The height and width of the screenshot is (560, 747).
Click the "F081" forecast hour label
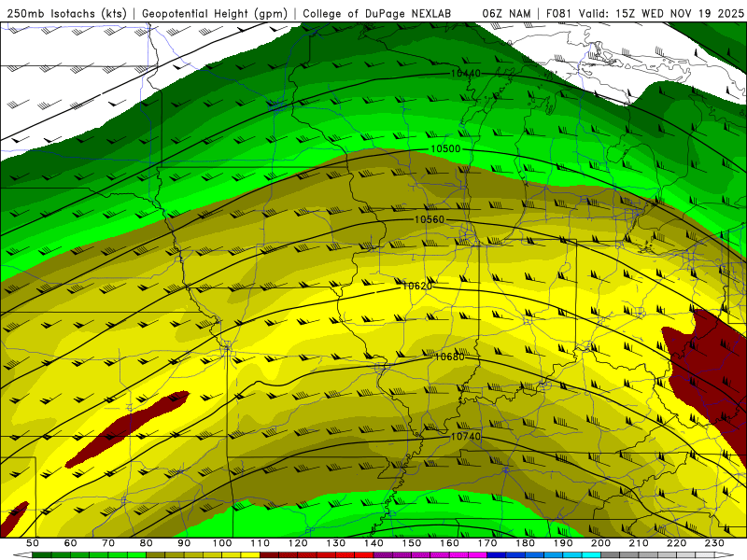559,13
